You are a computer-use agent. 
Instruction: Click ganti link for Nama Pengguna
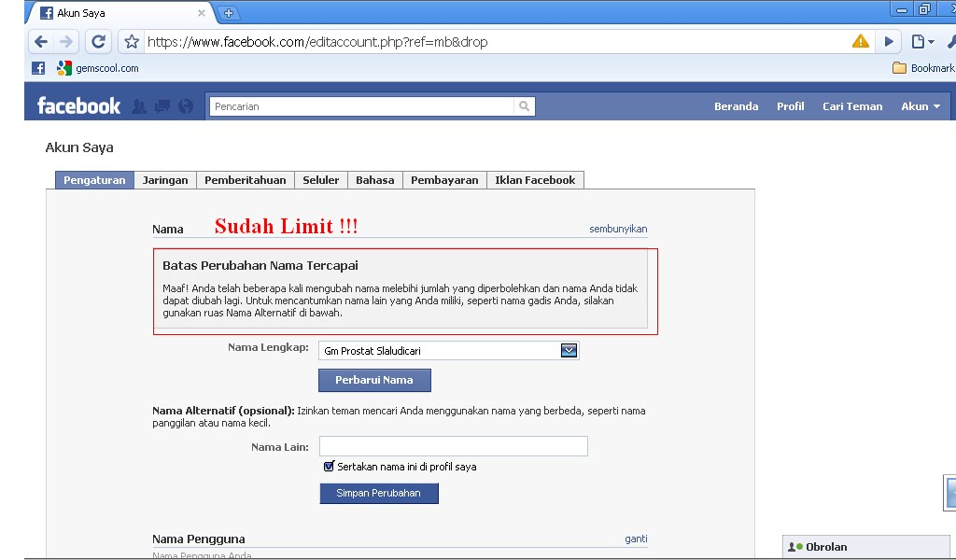point(636,539)
